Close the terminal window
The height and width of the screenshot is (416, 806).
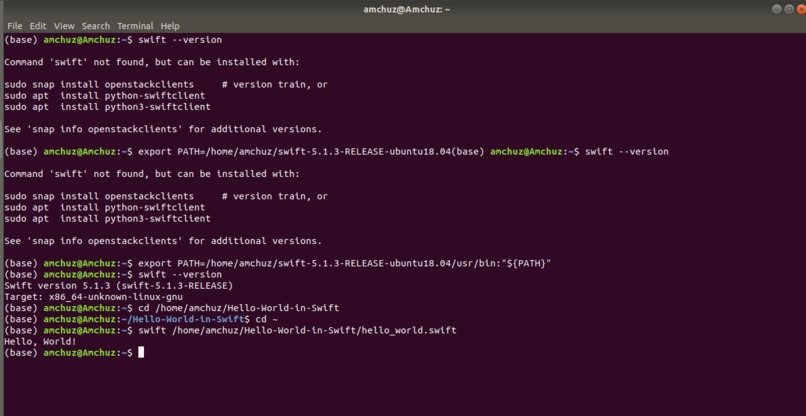(801, 9)
